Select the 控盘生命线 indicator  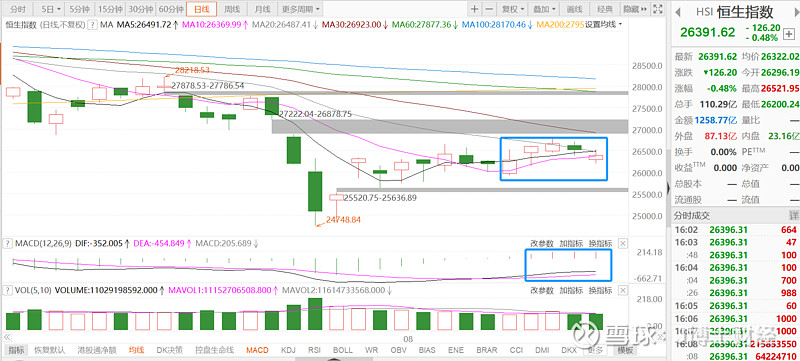tap(214, 350)
